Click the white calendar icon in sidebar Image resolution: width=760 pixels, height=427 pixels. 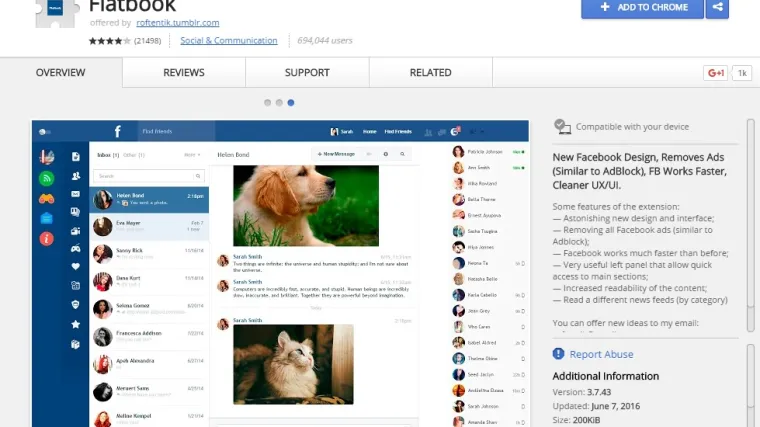(x=76, y=285)
